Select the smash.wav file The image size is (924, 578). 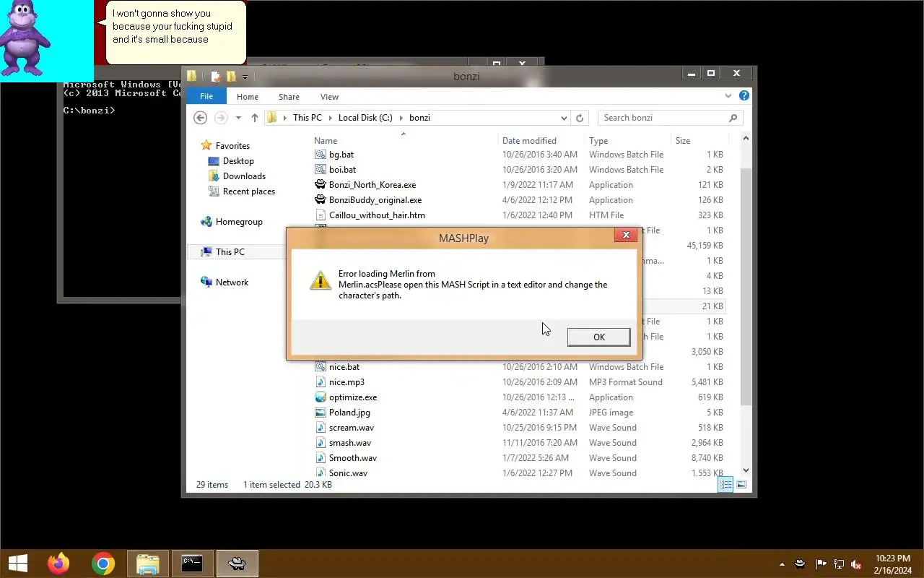349,443
